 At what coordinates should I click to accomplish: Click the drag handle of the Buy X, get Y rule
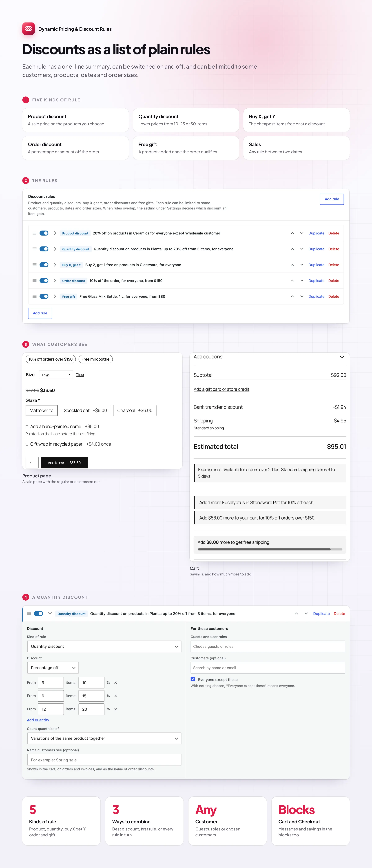34,265
